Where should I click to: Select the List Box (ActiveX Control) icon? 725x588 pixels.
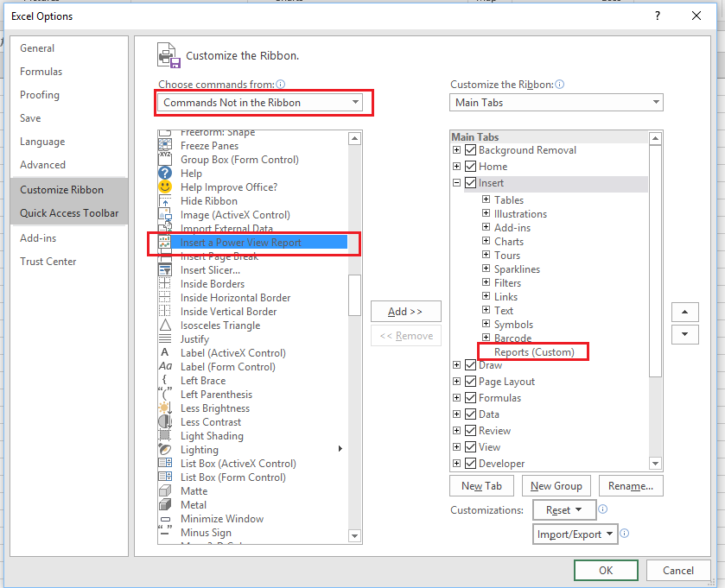point(164,463)
